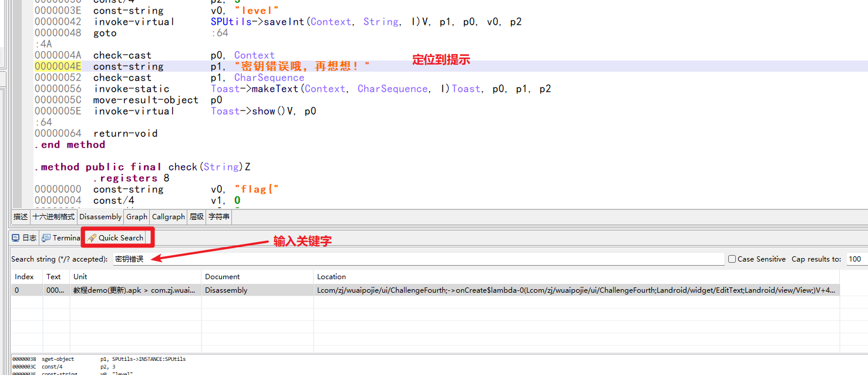Click the Quick Search pencil icon

click(92, 238)
